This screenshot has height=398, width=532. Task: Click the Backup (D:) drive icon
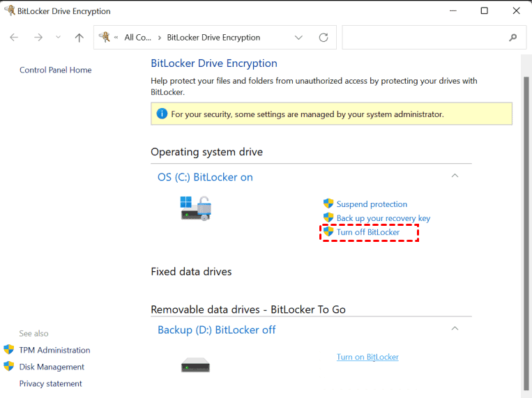click(195, 365)
